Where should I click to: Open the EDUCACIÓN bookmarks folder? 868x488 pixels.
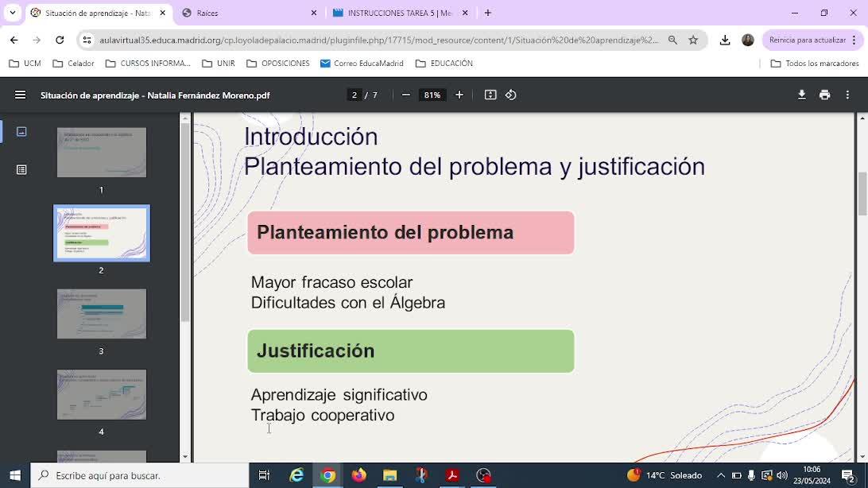coord(444,64)
